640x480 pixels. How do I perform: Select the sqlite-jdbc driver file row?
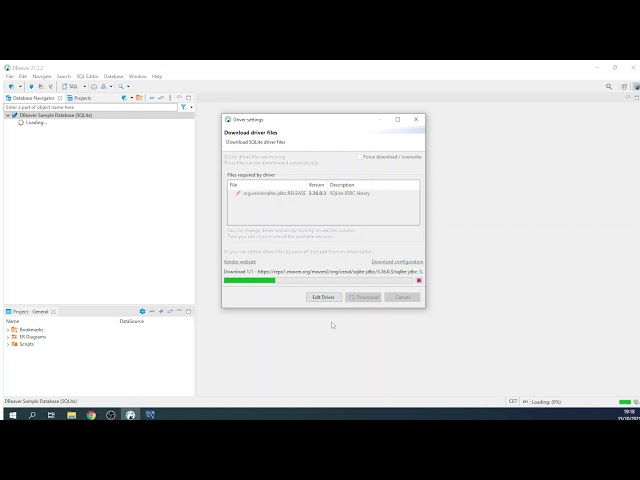click(x=323, y=193)
